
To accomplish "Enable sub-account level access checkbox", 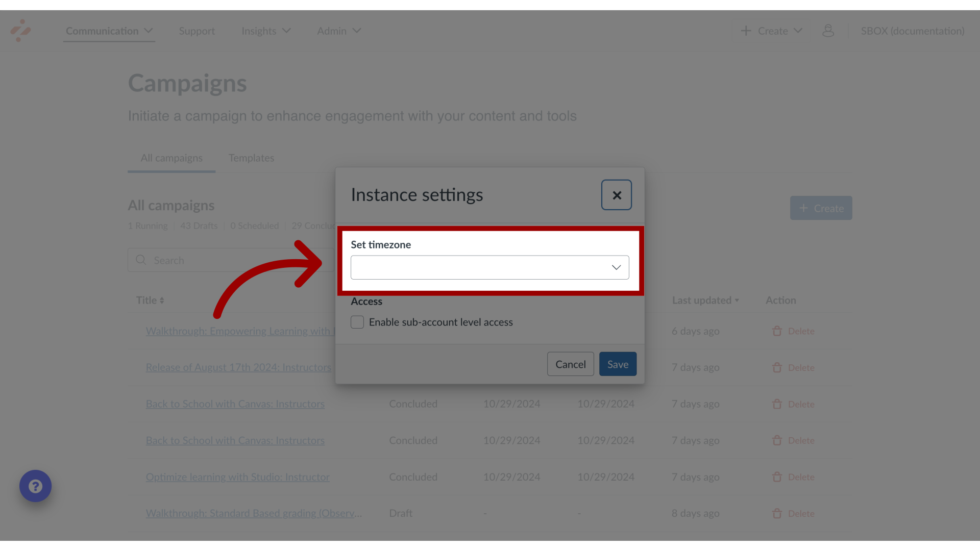I will click(x=357, y=321).
